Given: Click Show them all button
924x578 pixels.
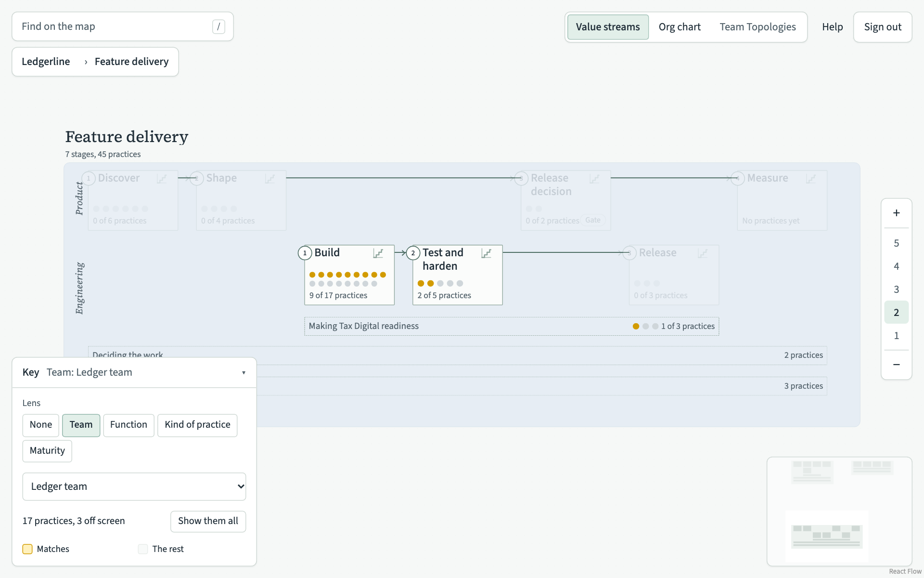Looking at the screenshot, I should pos(208,521).
